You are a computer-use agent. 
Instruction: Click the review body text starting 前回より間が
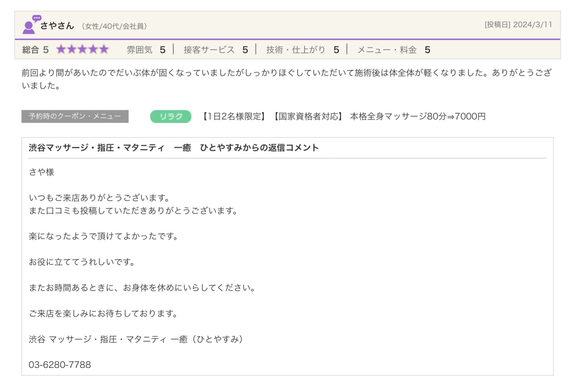287,79
